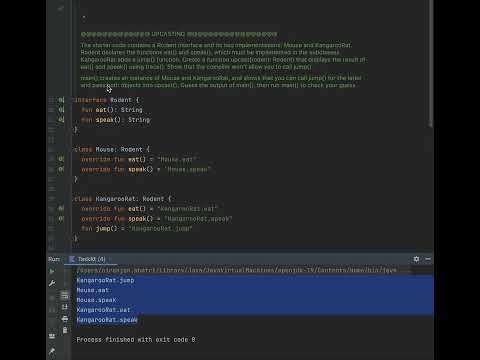The width and height of the screenshot is (480, 360).
Task: Hide the Run panel with the minus icon
Action: [x=428, y=259]
